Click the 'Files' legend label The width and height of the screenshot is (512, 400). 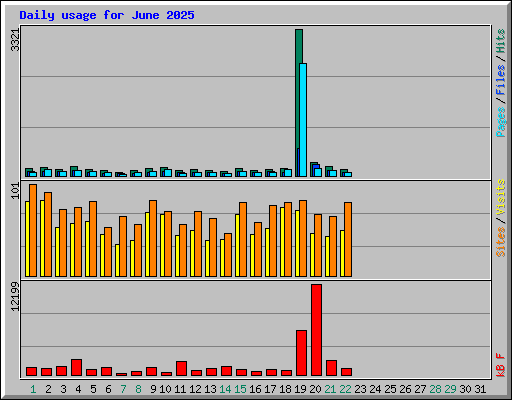pyautogui.click(x=501, y=80)
